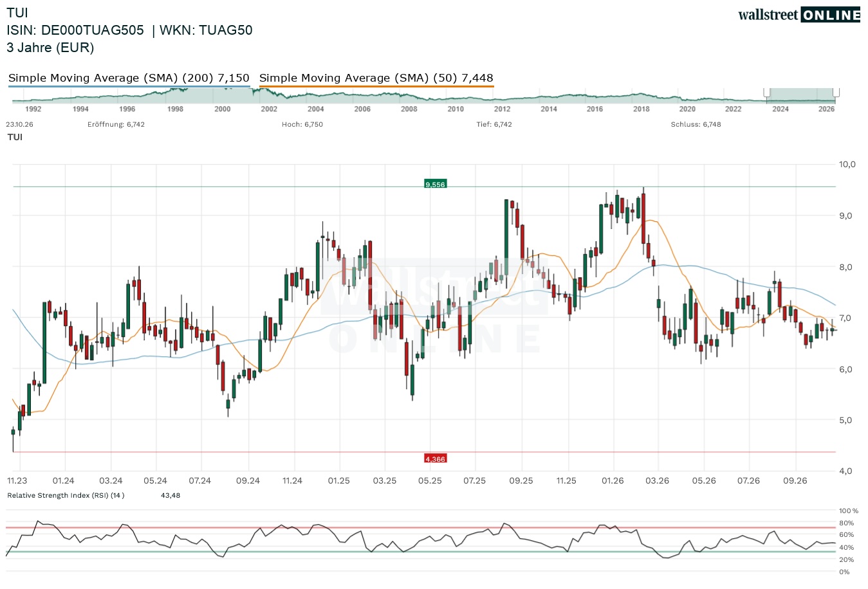Click the 20% RSI axis label
The height and width of the screenshot is (589, 868).
[x=846, y=560]
